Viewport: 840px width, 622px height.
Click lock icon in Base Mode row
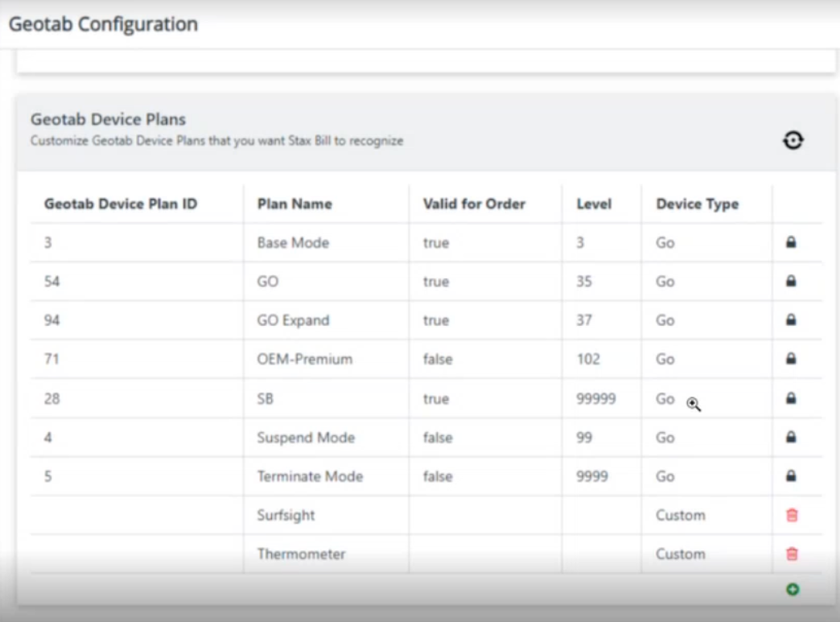[791, 242]
